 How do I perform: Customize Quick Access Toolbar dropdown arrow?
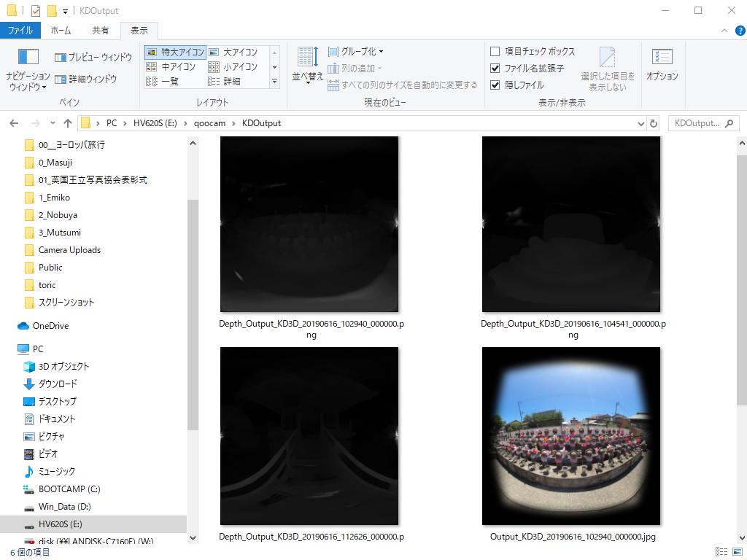(65, 11)
